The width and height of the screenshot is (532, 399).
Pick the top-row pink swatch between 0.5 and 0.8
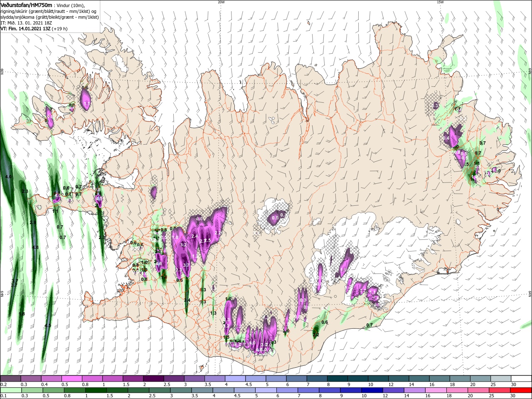(x=71, y=379)
